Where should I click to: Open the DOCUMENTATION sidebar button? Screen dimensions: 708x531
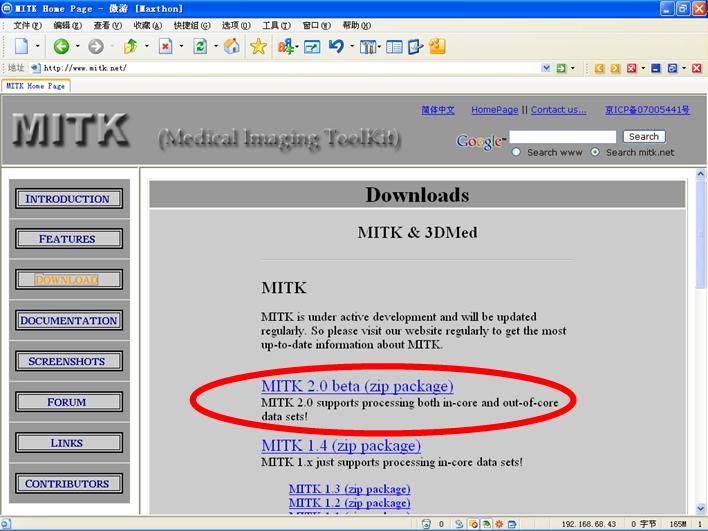[69, 320]
